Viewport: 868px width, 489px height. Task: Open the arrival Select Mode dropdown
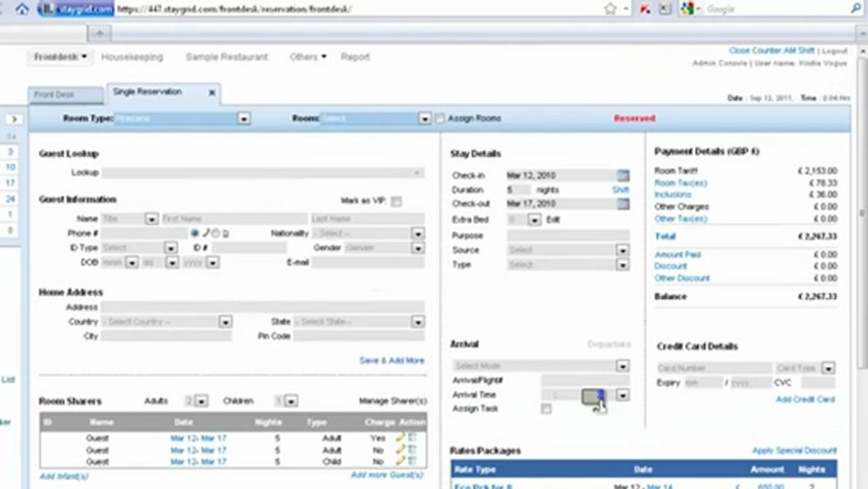623,366
